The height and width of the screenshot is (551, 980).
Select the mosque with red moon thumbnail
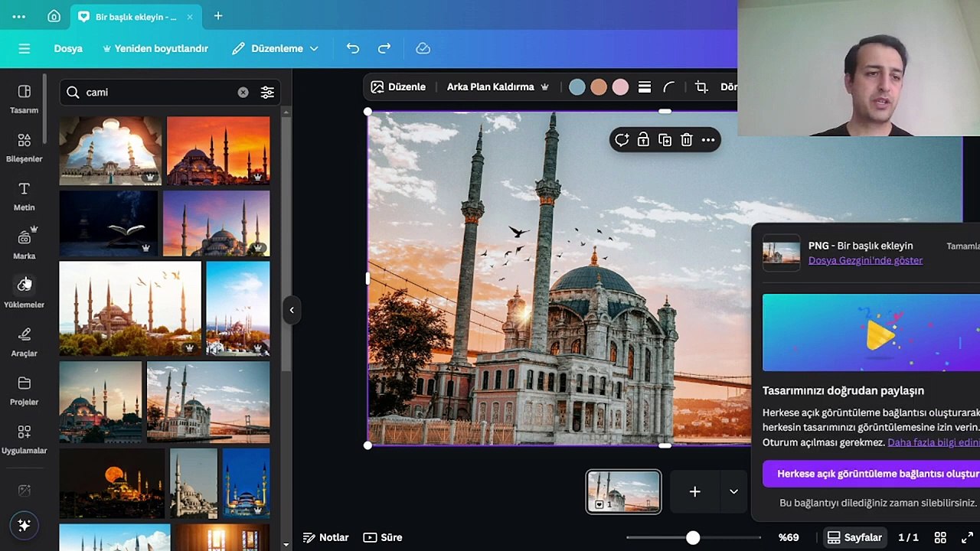(x=112, y=483)
